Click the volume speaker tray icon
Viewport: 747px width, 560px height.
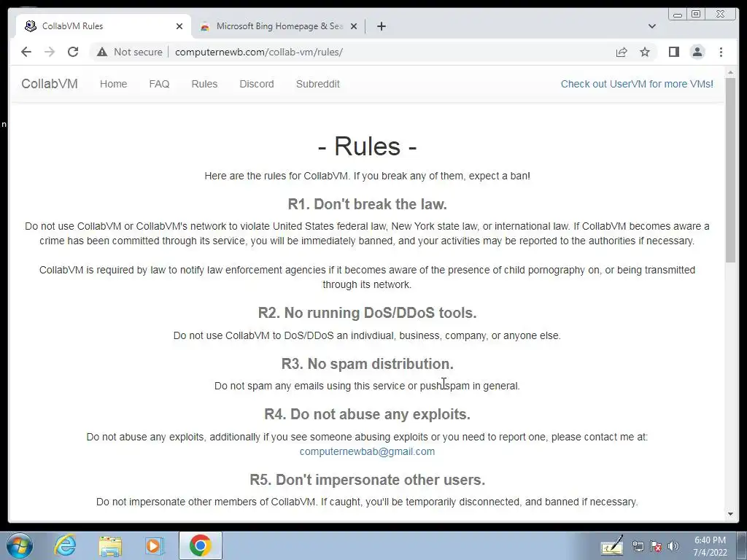pos(673,546)
